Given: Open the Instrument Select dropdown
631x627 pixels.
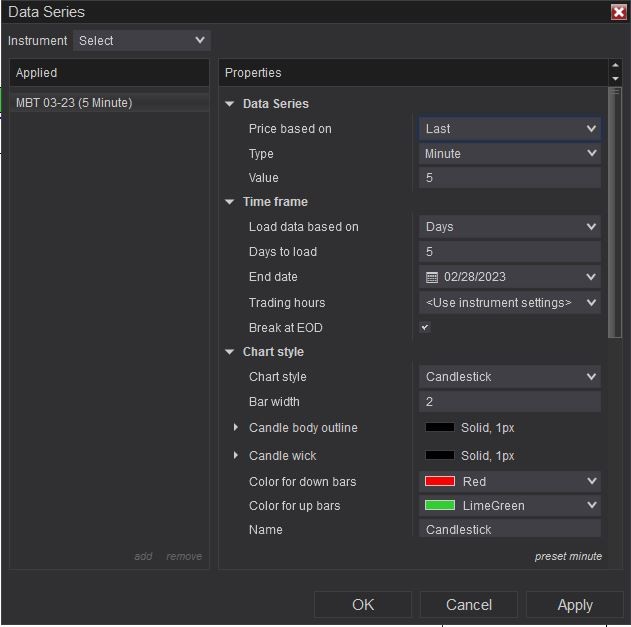Looking at the screenshot, I should coord(142,41).
